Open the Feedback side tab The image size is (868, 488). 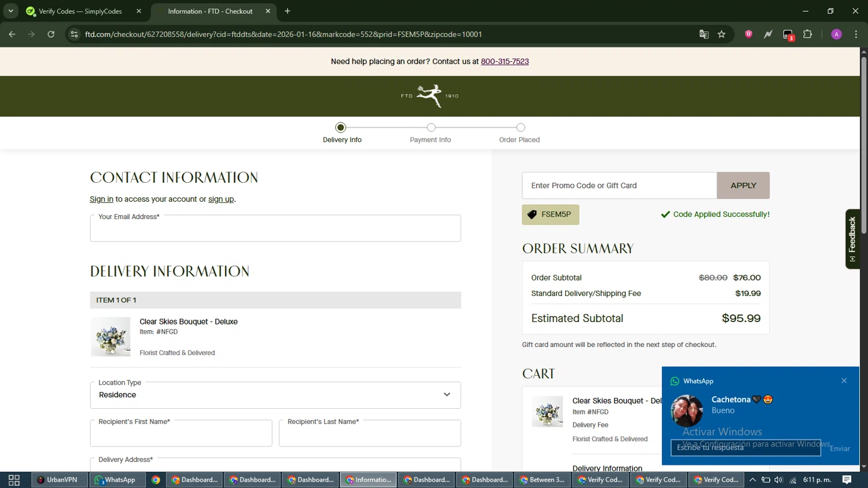(x=852, y=239)
